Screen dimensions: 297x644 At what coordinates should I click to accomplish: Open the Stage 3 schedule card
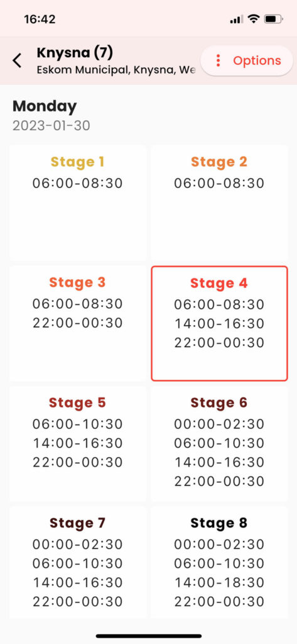click(x=78, y=323)
